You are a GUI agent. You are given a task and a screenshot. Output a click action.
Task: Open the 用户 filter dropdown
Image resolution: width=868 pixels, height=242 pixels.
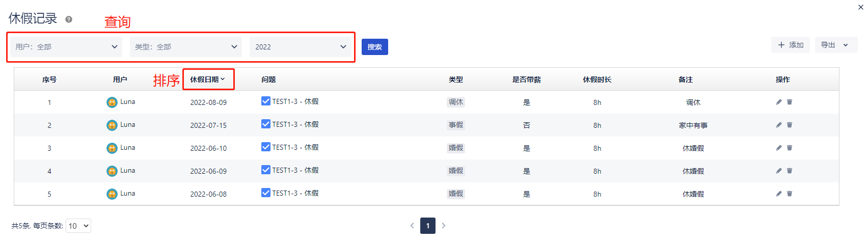click(66, 47)
